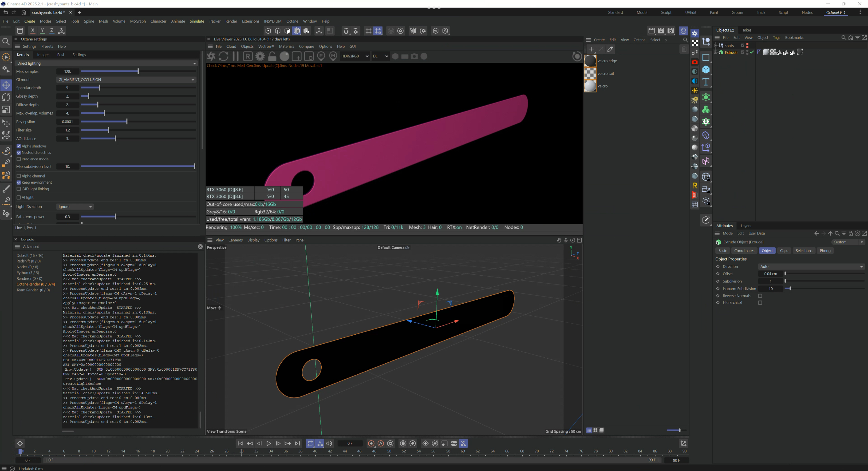Toggle Live Viewer lock resolution icon
Viewport: 868px width, 471px height.
click(x=272, y=56)
